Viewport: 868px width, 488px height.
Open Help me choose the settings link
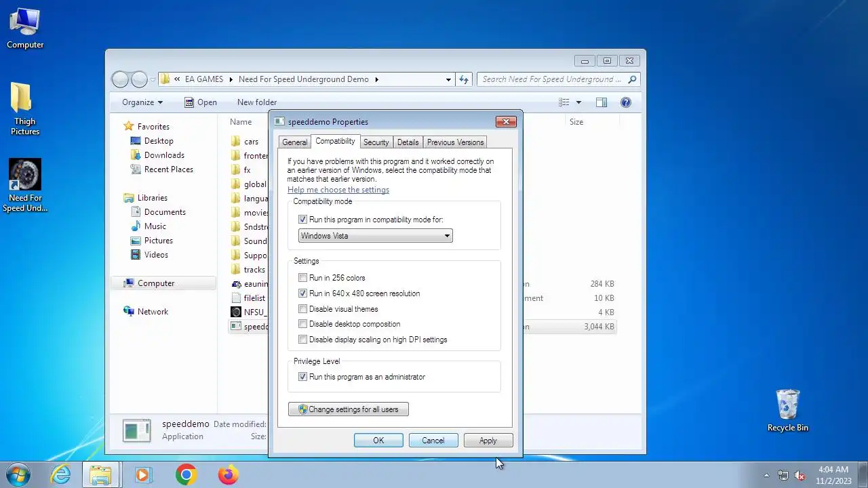pyautogui.click(x=338, y=190)
